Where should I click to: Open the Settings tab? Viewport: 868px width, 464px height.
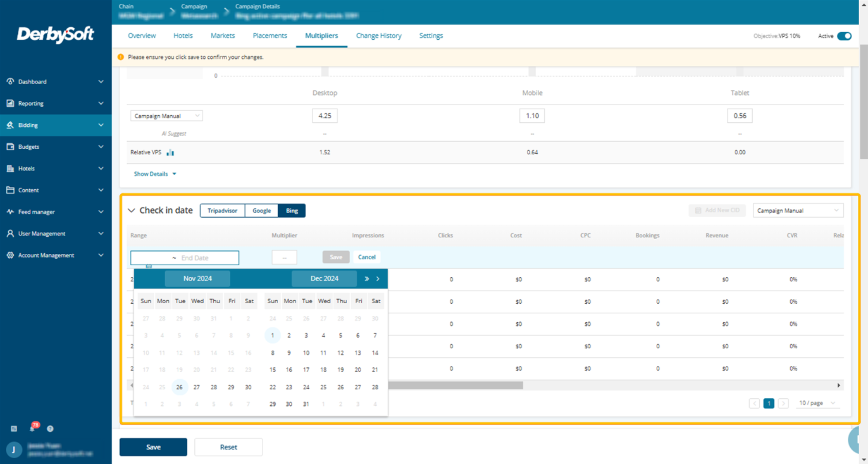431,36
